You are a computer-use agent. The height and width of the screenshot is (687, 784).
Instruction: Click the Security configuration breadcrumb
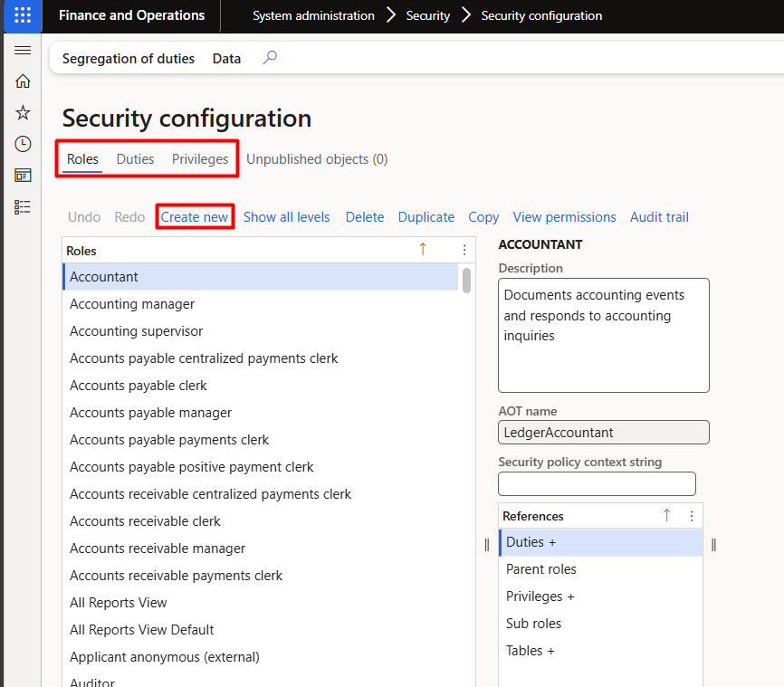point(541,15)
